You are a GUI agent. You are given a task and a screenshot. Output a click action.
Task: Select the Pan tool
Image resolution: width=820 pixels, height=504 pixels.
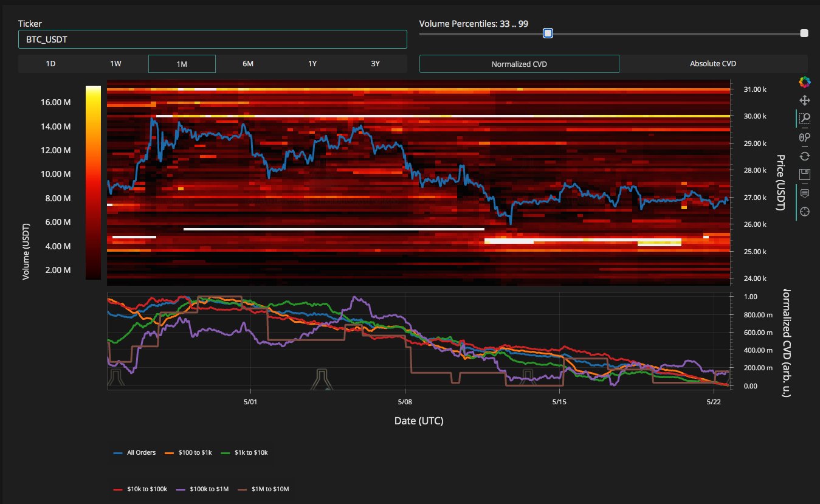click(804, 100)
